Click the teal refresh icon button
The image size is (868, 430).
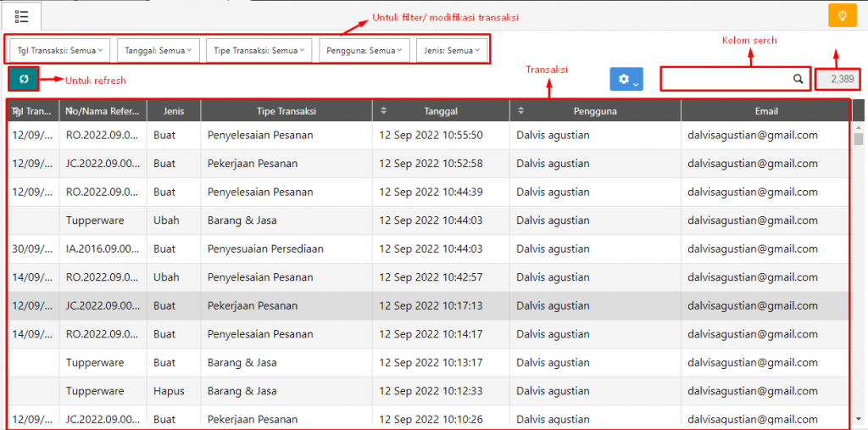pos(23,79)
